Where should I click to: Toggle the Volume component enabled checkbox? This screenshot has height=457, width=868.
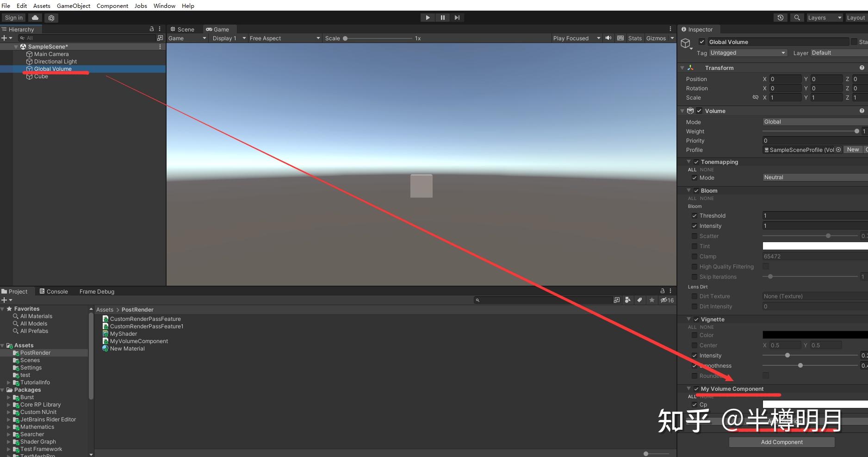[x=700, y=111]
